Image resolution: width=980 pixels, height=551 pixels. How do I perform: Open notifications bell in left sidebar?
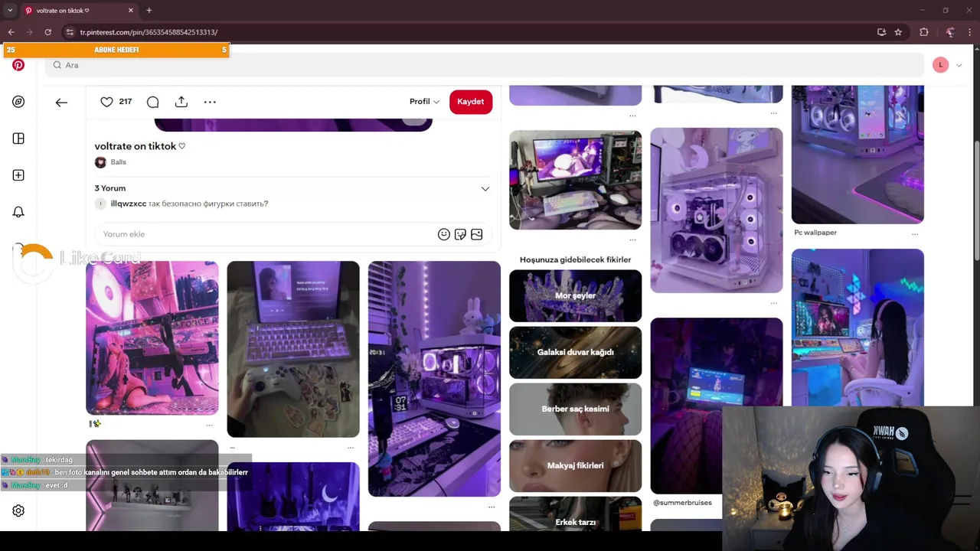coord(18,212)
